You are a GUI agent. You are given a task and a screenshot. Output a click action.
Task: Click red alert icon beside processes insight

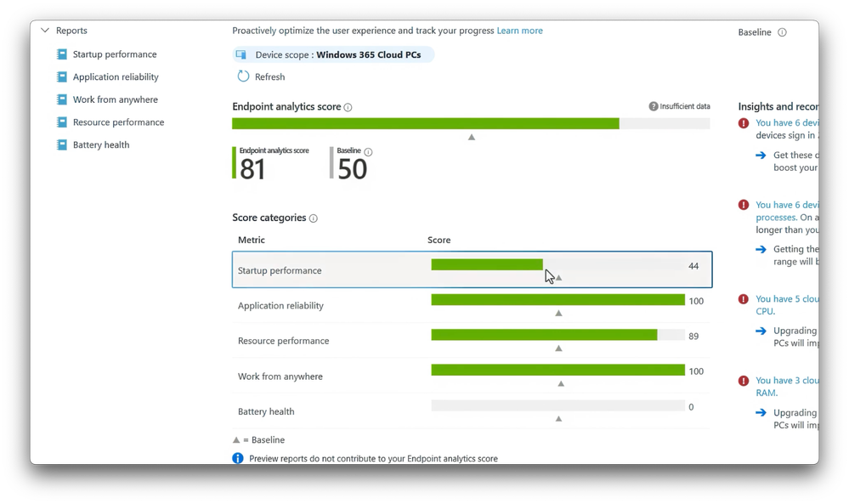click(x=744, y=205)
